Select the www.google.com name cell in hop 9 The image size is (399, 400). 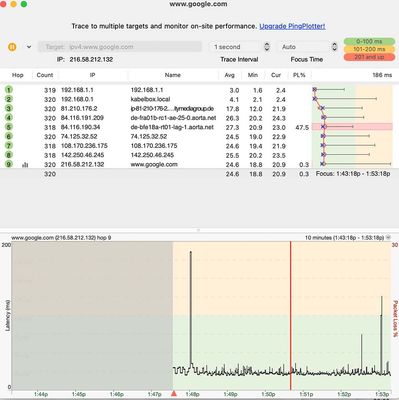pyautogui.click(x=154, y=165)
